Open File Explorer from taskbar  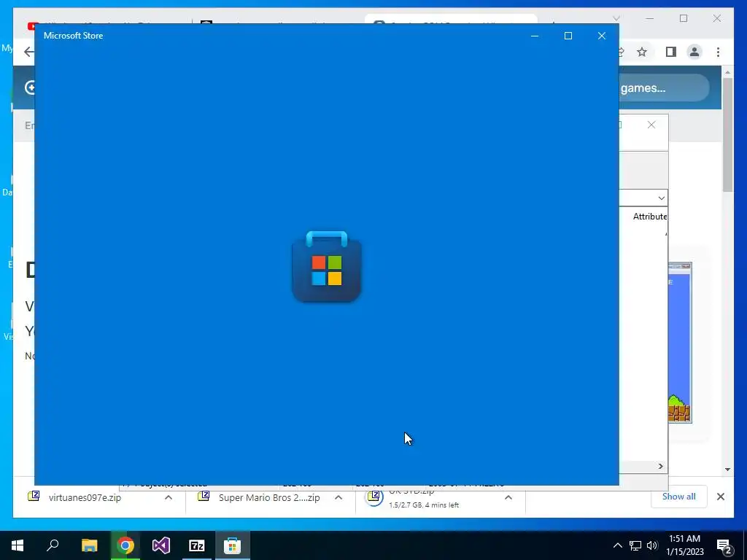pos(89,545)
